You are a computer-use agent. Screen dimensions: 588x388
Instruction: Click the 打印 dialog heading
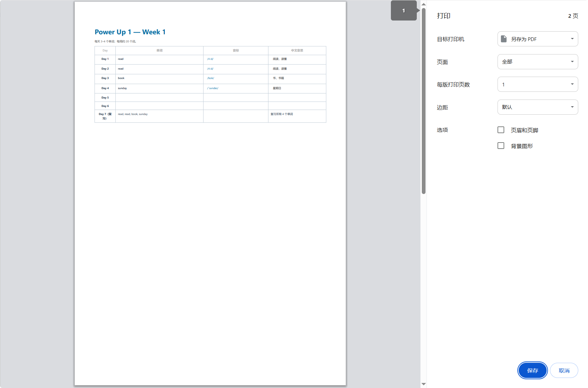pos(443,16)
